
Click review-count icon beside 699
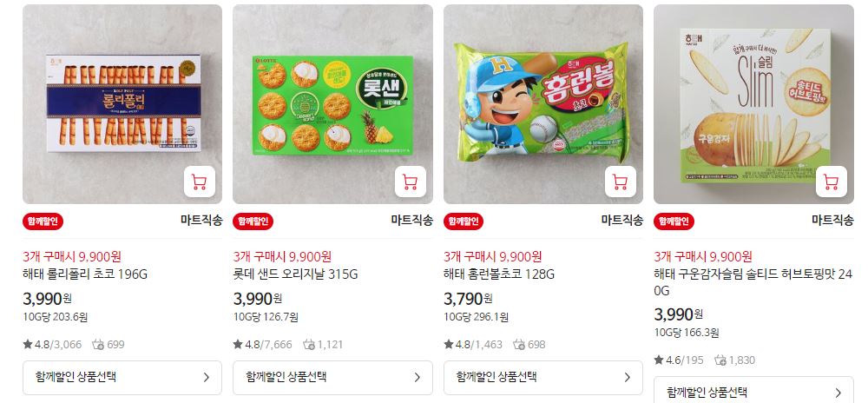98,344
